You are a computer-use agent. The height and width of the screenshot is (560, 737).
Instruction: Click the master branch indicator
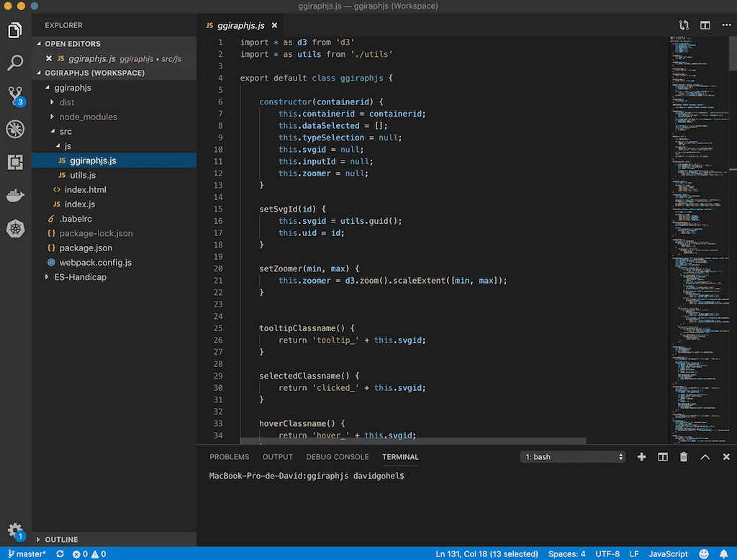(x=27, y=554)
